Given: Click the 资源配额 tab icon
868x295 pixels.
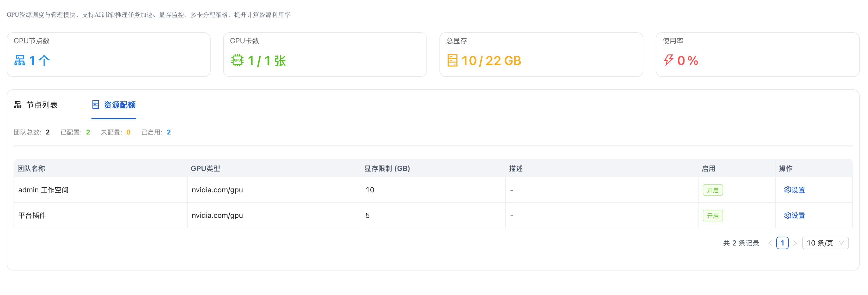Looking at the screenshot, I should tap(96, 105).
